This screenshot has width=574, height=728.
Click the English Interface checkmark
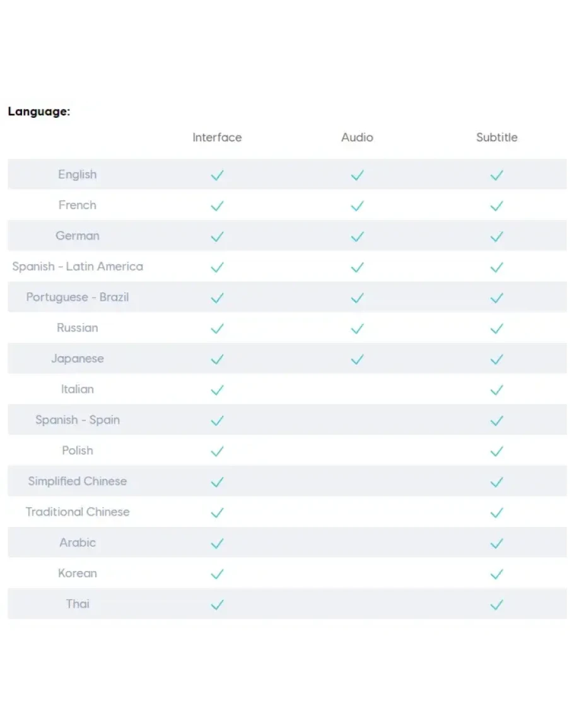(x=217, y=175)
